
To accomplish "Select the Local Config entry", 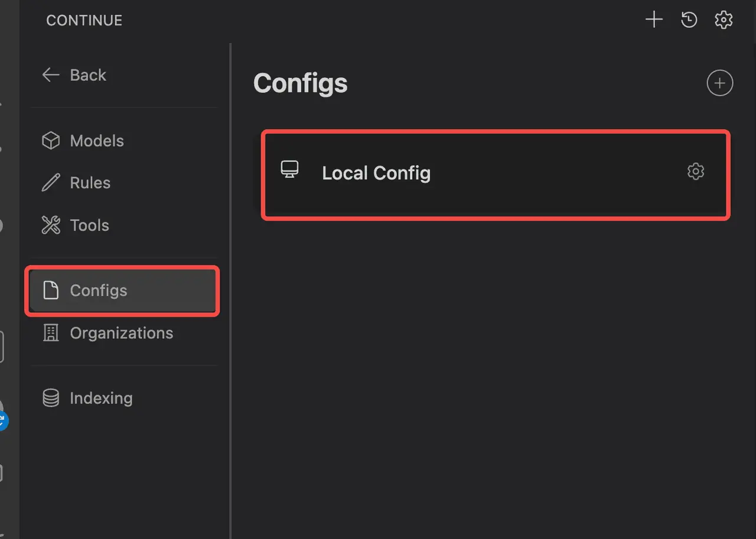I will [x=376, y=173].
